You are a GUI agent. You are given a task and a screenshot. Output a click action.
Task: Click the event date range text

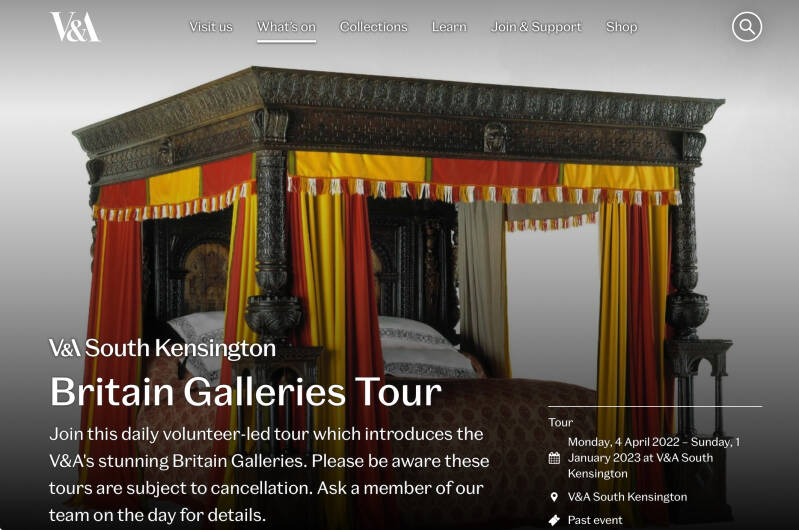tap(654, 458)
